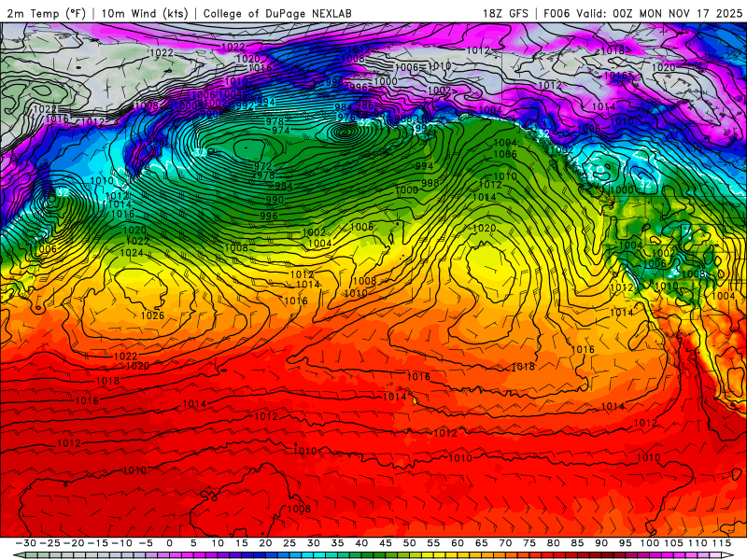This screenshot has height=560, width=747.
Task: Click the '30' value on the temperature scale
Action: 314,543
